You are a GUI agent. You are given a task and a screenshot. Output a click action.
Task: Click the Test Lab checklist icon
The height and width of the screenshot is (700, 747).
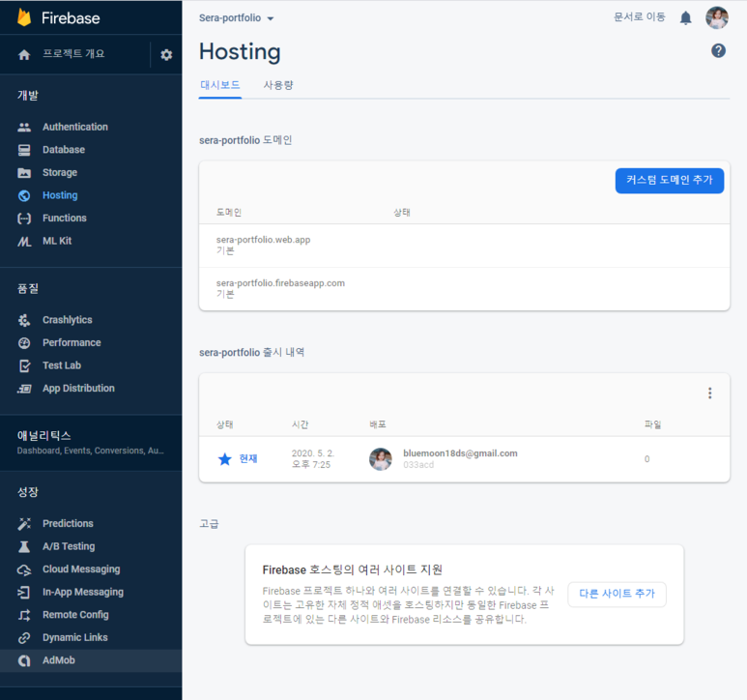(x=24, y=366)
